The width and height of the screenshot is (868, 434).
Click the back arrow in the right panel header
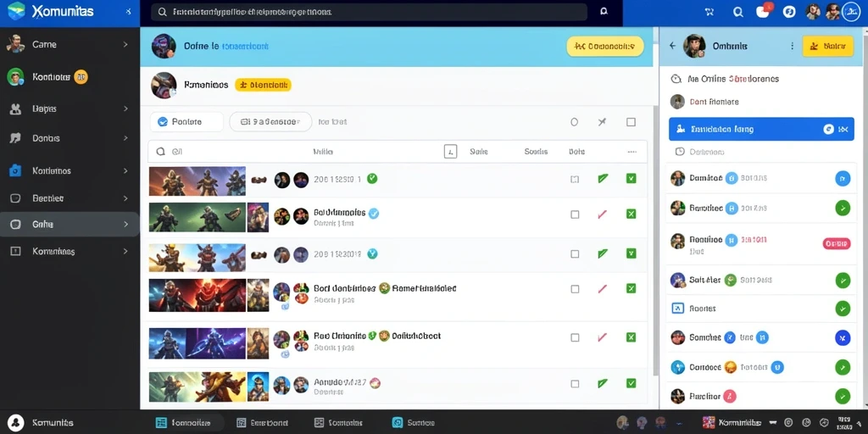[x=672, y=46]
